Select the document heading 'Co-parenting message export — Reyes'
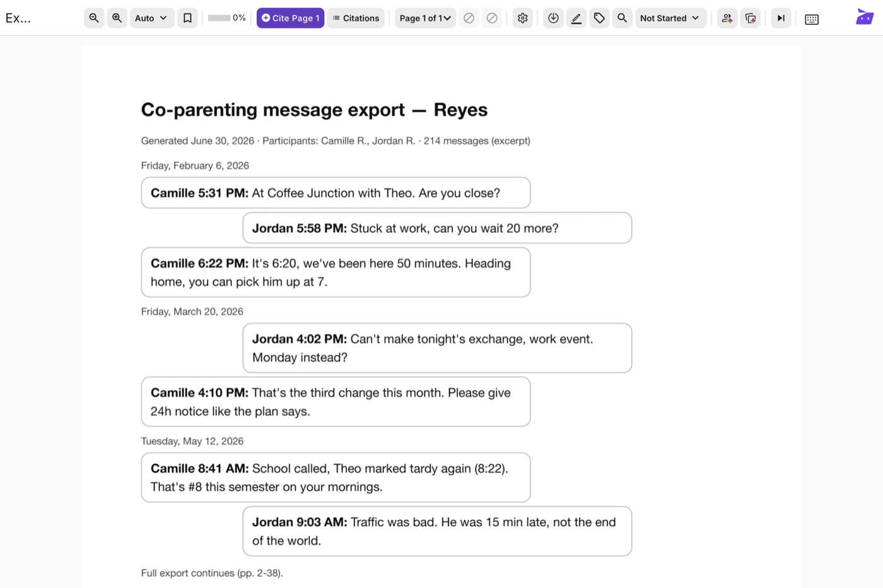Screen dimensions: 883x588 pos(314,110)
